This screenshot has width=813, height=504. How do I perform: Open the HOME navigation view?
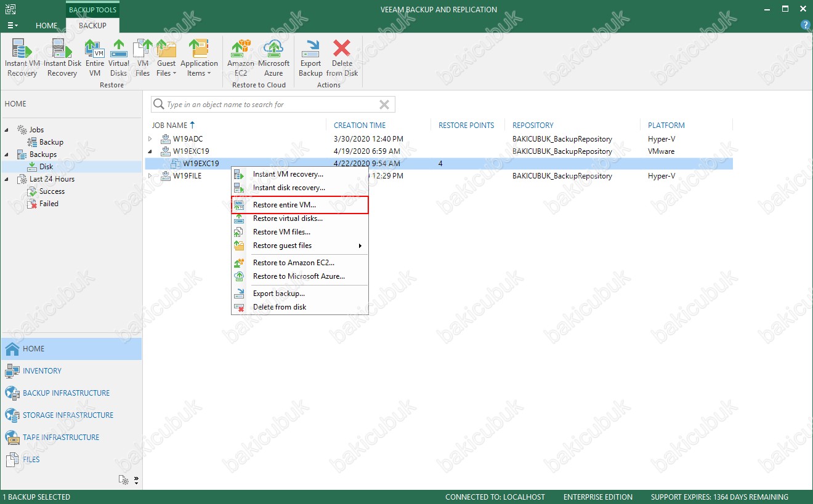pyautogui.click(x=71, y=348)
